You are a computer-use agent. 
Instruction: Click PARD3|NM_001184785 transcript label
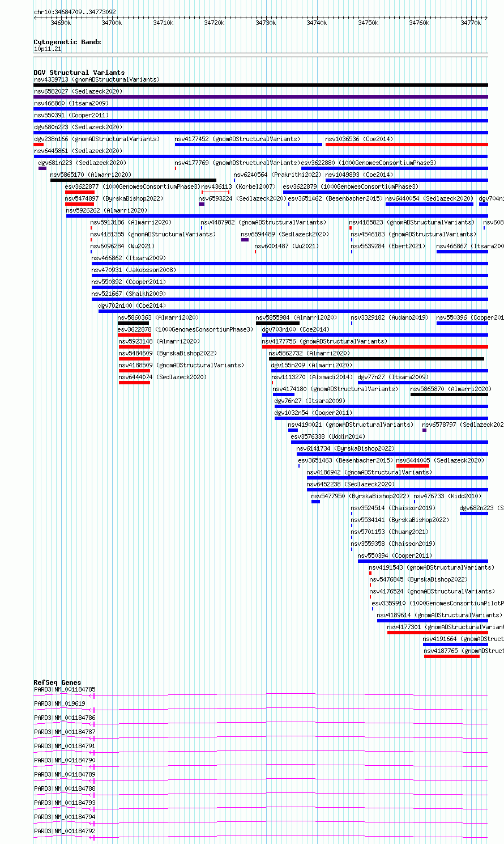coord(65,689)
